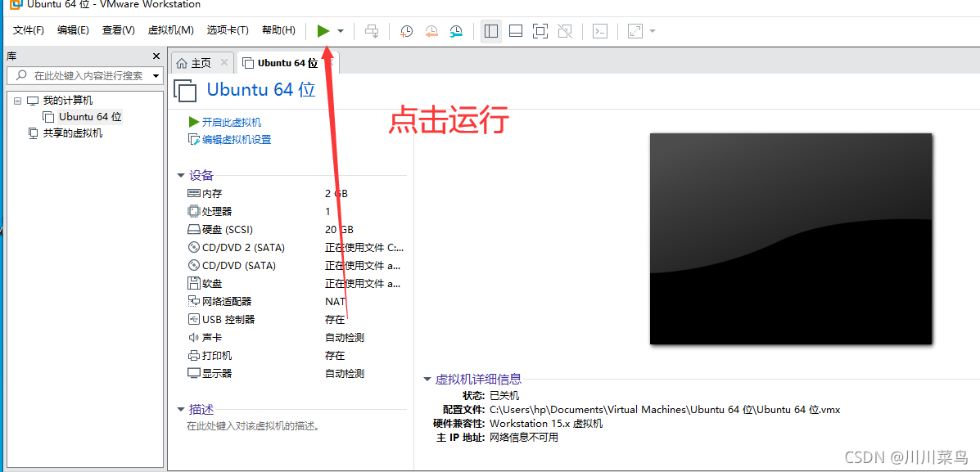Viewport: 980px width, 472px height.
Task: Collapse the 我的计算机 tree node
Action: [17, 101]
